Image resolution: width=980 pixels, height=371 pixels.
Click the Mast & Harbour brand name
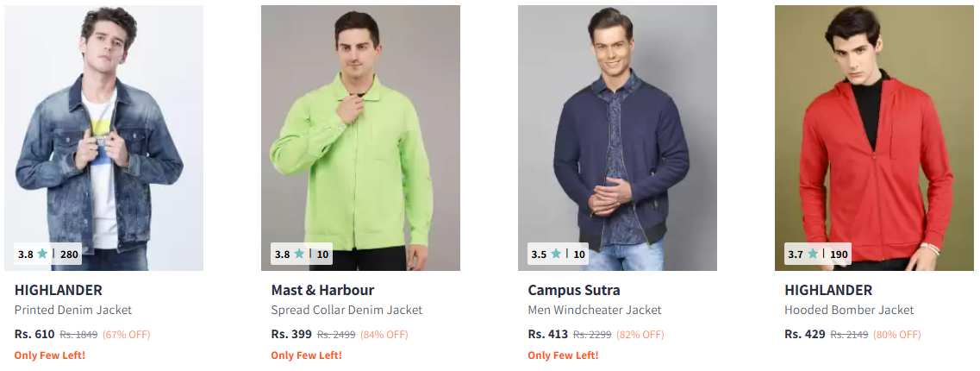[322, 290]
